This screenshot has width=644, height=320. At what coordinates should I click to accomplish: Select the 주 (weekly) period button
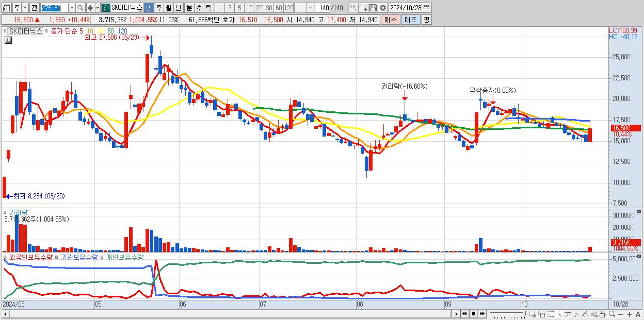pyautogui.click(x=158, y=8)
